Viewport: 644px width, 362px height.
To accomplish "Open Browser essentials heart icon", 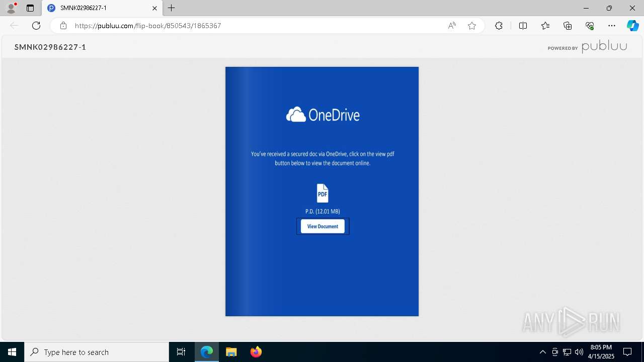I will click(x=590, y=26).
